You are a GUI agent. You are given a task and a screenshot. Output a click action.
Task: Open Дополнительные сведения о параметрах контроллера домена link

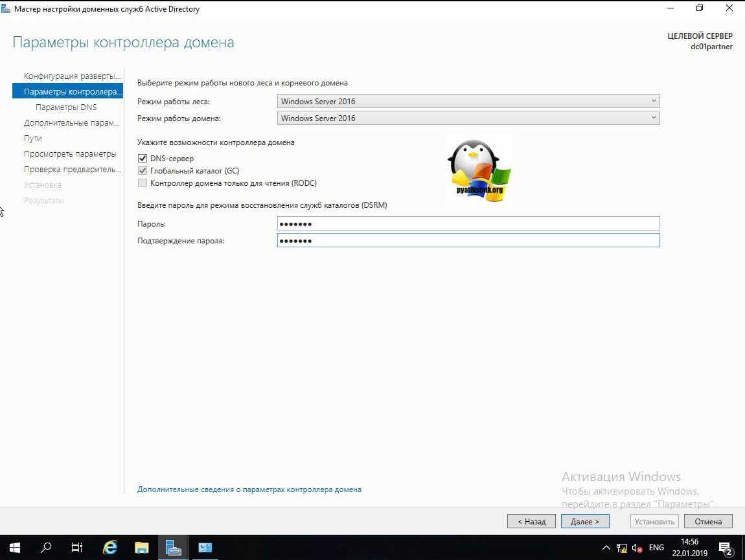(x=249, y=489)
